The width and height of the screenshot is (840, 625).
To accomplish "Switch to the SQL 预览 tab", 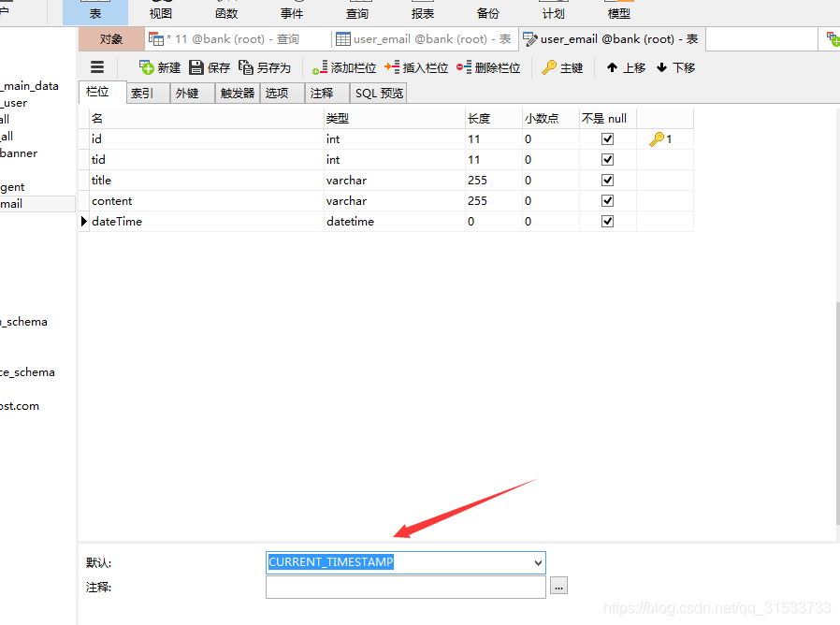I will 378,92.
